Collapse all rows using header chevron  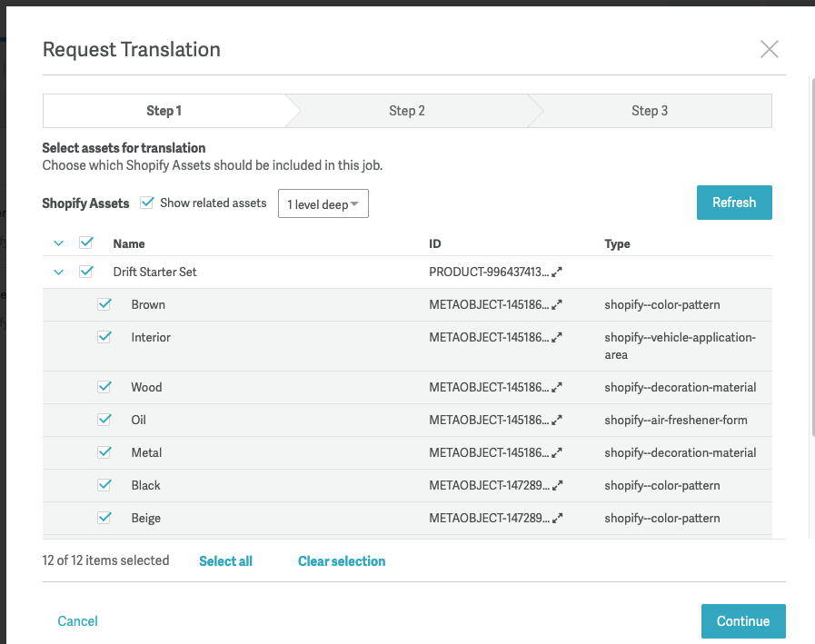pos(59,243)
